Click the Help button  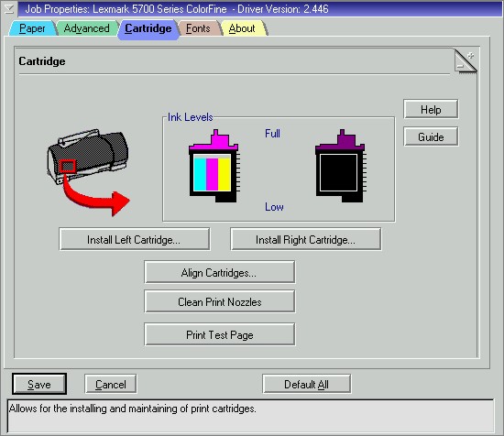pyautogui.click(x=431, y=109)
